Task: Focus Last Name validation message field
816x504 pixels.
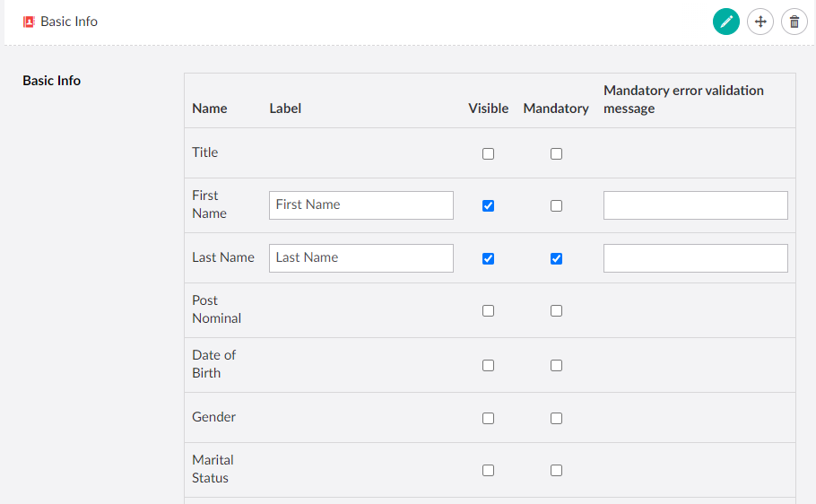Action: 695,257
